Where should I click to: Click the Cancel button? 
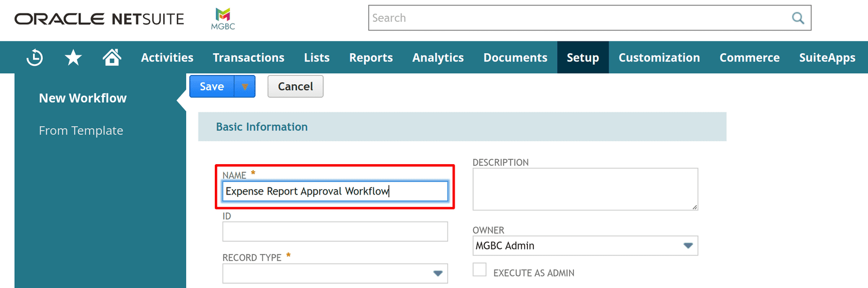tap(296, 86)
